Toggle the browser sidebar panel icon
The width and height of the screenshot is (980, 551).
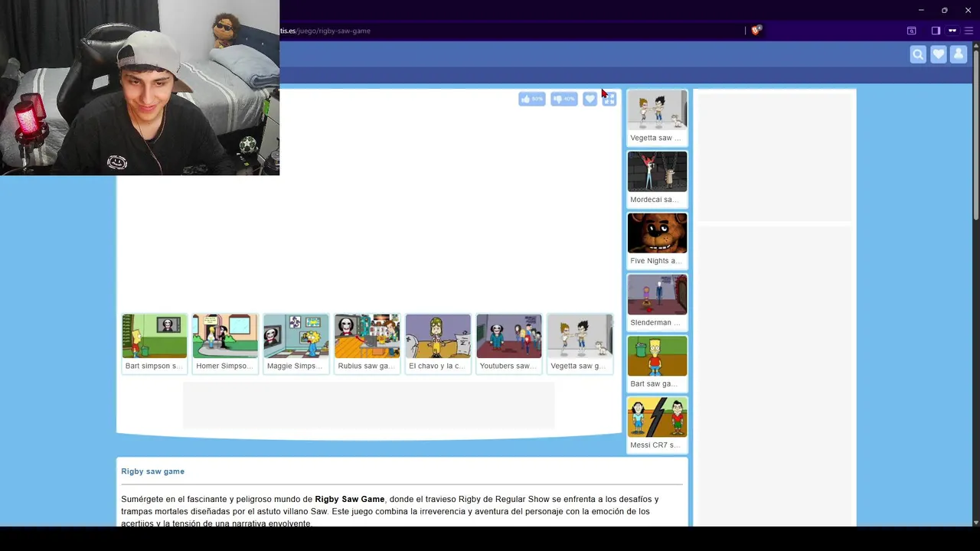pos(936,31)
